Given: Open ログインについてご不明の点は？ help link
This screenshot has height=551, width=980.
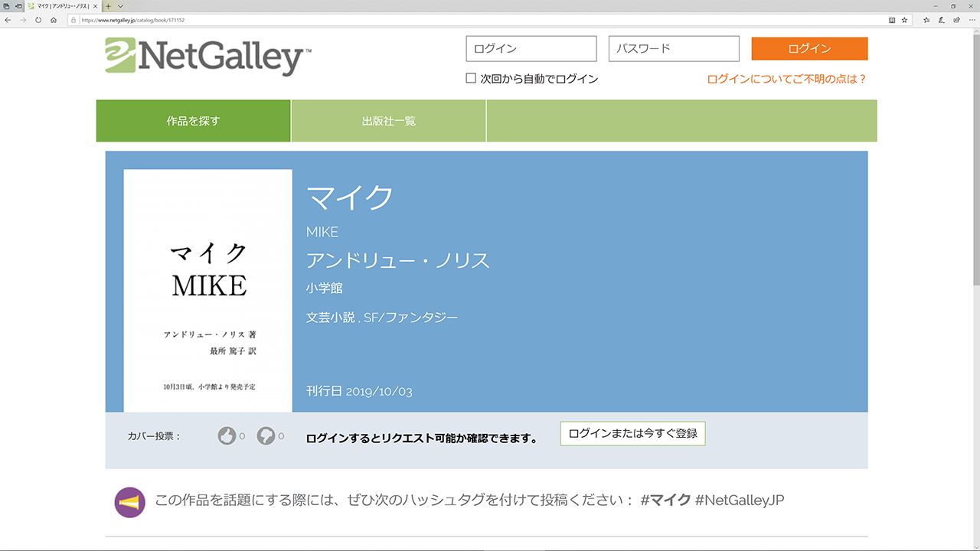Looking at the screenshot, I should [786, 79].
